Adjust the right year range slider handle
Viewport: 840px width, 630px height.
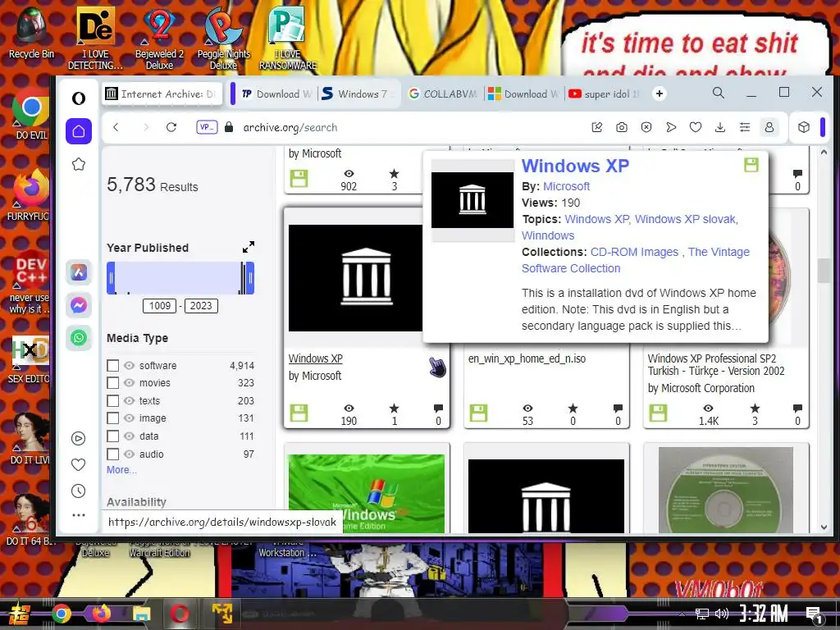(x=250, y=278)
